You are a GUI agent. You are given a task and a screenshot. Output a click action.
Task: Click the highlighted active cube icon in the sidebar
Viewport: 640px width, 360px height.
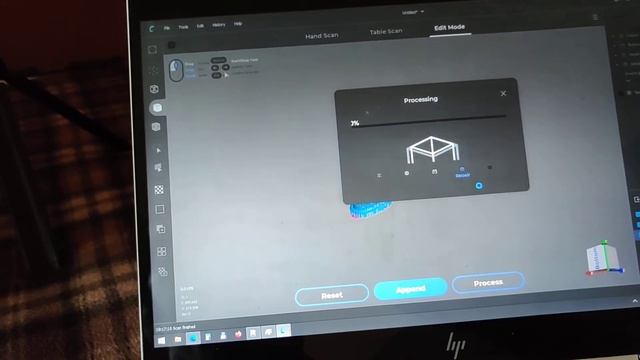tap(157, 108)
